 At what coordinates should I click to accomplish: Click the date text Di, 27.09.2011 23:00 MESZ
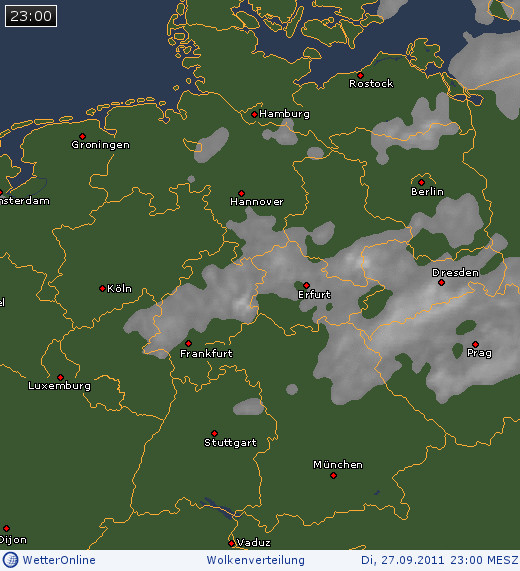coord(440,560)
